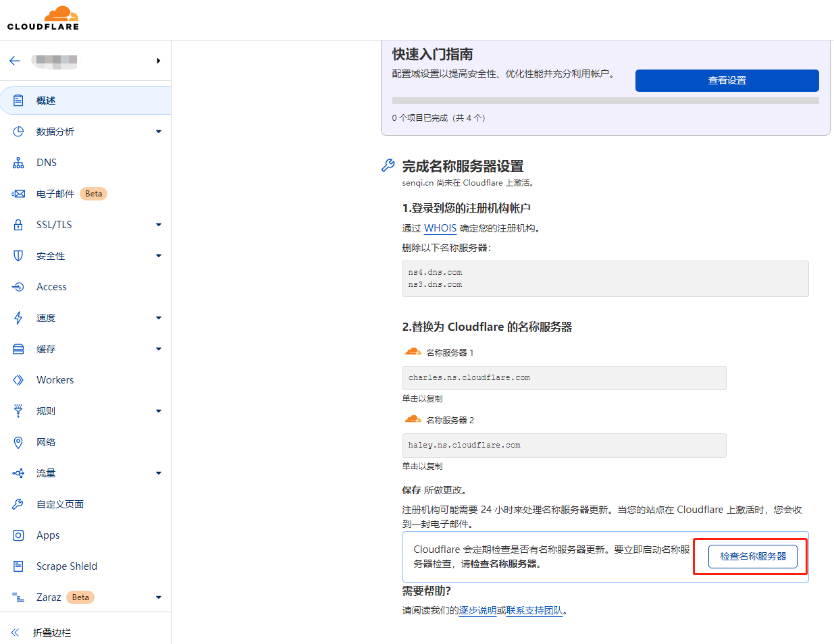This screenshot has height=644, width=834.
Task: Expand the 安全性 submenu arrow
Action: [x=159, y=256]
